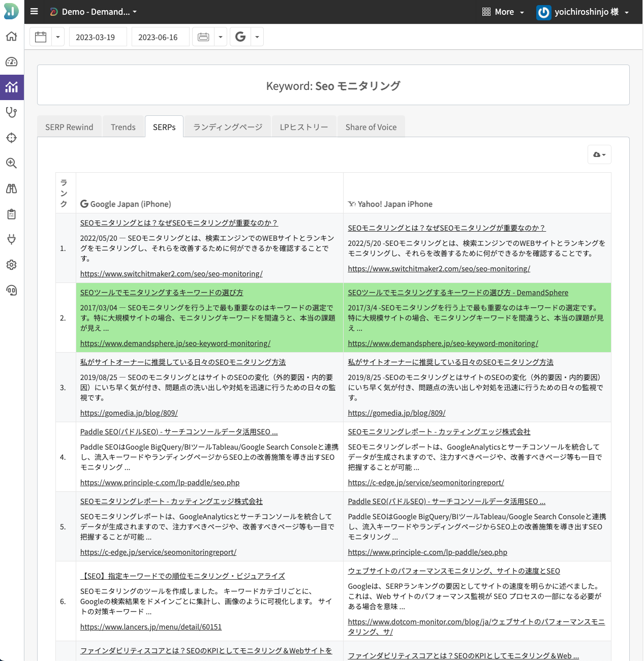644x661 pixels.
Task: Switch to the ランディングページ tab
Action: 228,127
